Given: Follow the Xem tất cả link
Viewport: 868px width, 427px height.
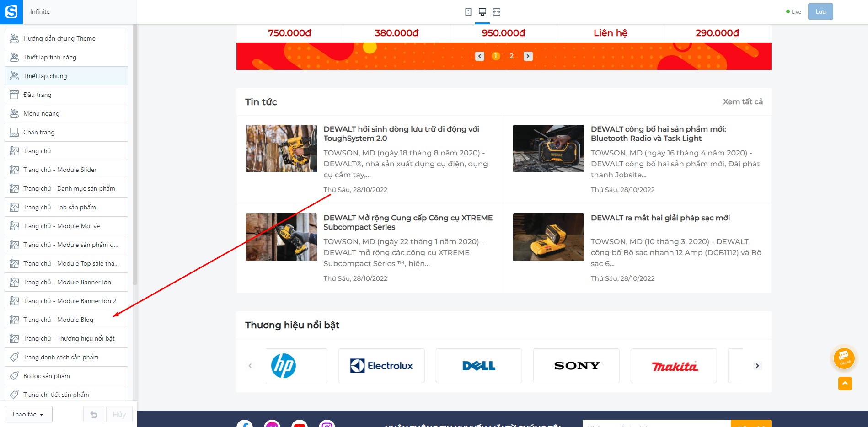Looking at the screenshot, I should (x=743, y=101).
